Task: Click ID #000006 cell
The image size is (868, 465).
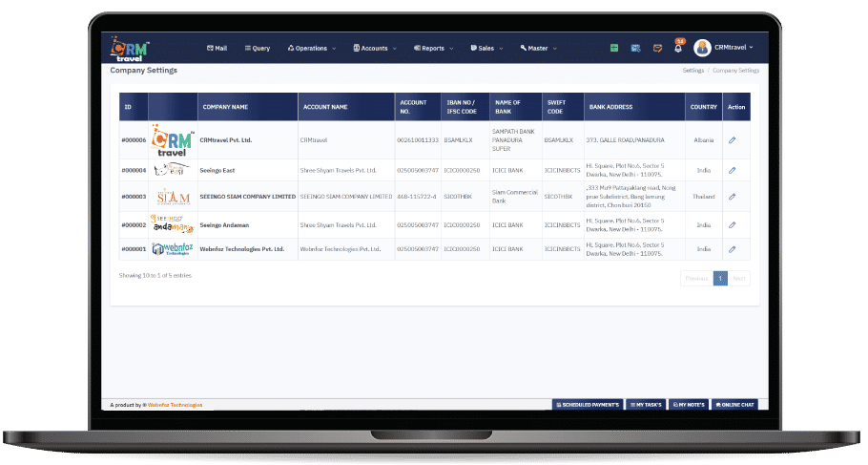Action: tap(134, 140)
